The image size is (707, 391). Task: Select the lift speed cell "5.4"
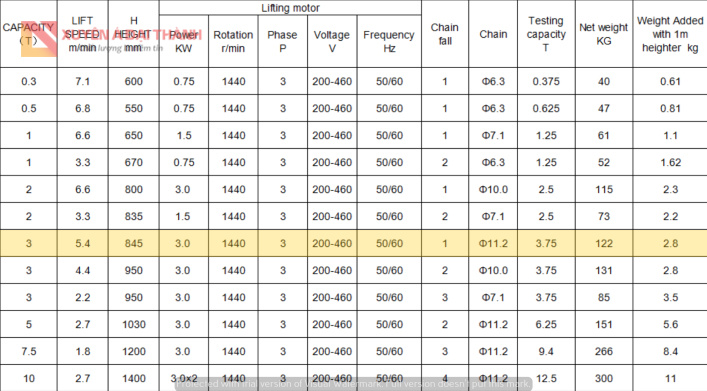tap(83, 244)
